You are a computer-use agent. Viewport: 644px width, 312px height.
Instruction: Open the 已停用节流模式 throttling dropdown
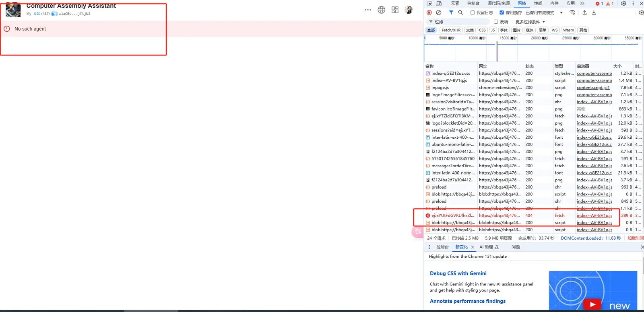coord(544,13)
